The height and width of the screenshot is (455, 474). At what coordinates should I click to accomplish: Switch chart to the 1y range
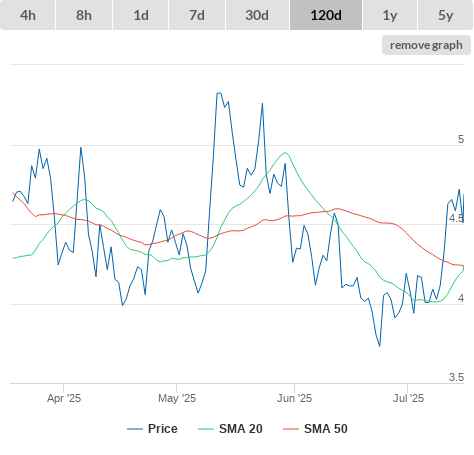390,15
